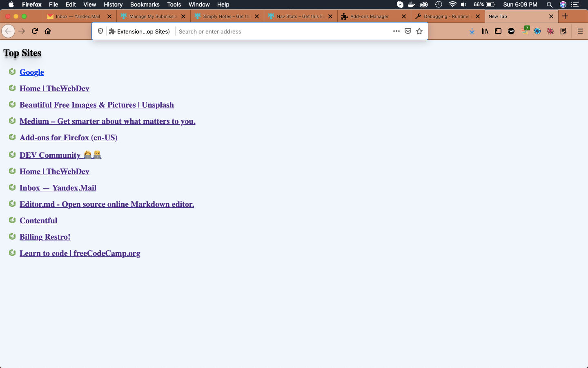
Task: Open Inbox — Yandex.Mail link
Action: pyautogui.click(x=58, y=188)
